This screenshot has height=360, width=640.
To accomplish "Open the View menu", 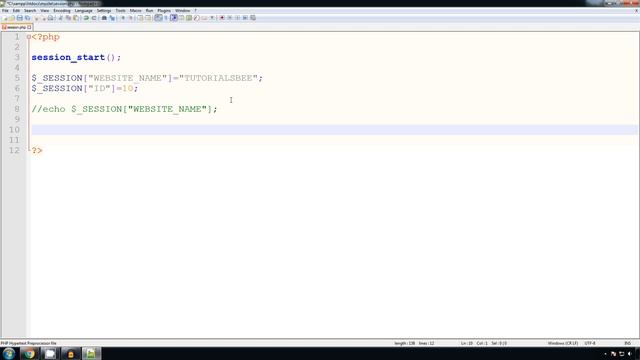I will tap(44, 11).
